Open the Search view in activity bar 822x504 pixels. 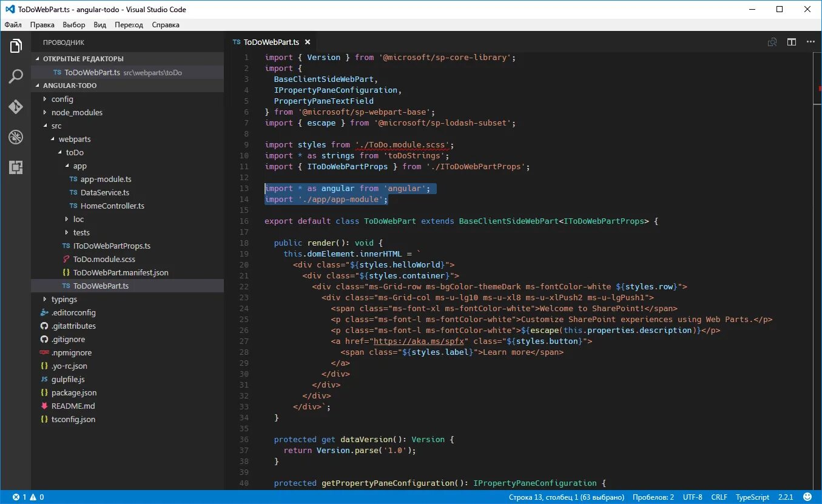click(16, 76)
